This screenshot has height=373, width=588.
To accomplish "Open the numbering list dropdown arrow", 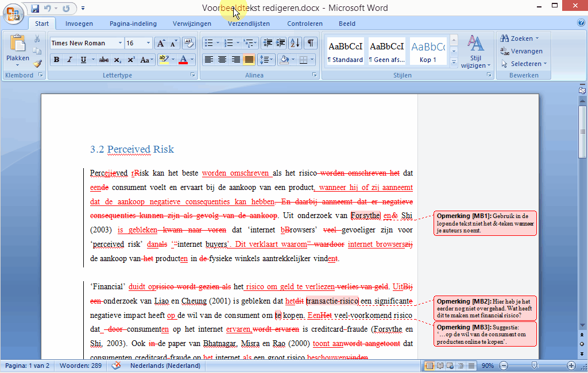I will [x=238, y=43].
